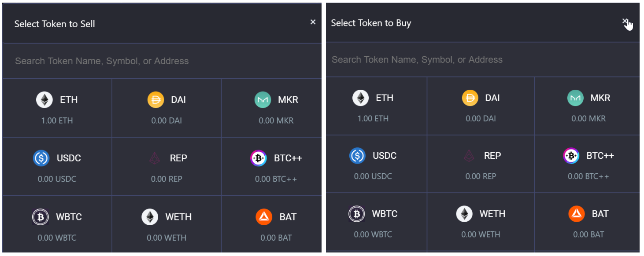Select USDC icon in the Sell list

[41, 158]
